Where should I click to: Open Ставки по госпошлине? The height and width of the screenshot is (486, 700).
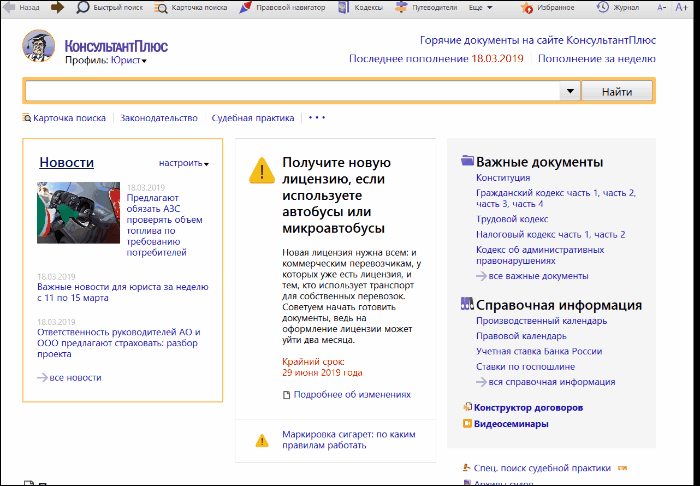pyautogui.click(x=525, y=366)
